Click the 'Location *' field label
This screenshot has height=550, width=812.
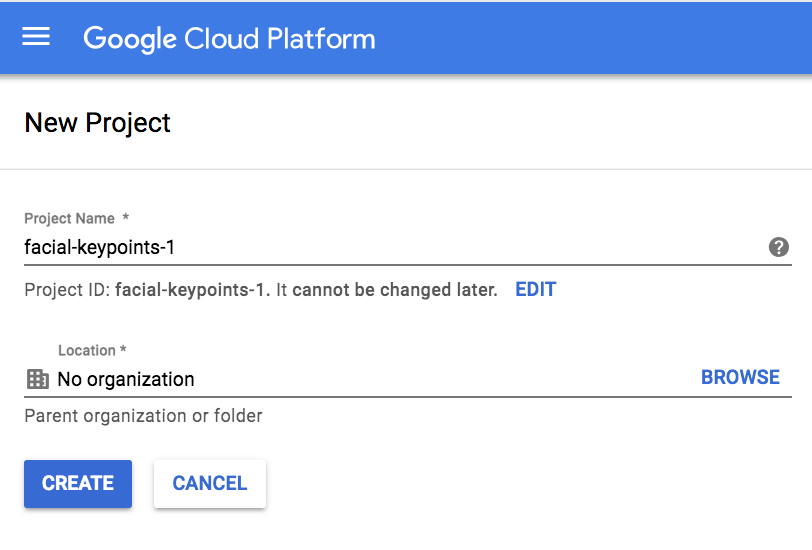point(92,350)
